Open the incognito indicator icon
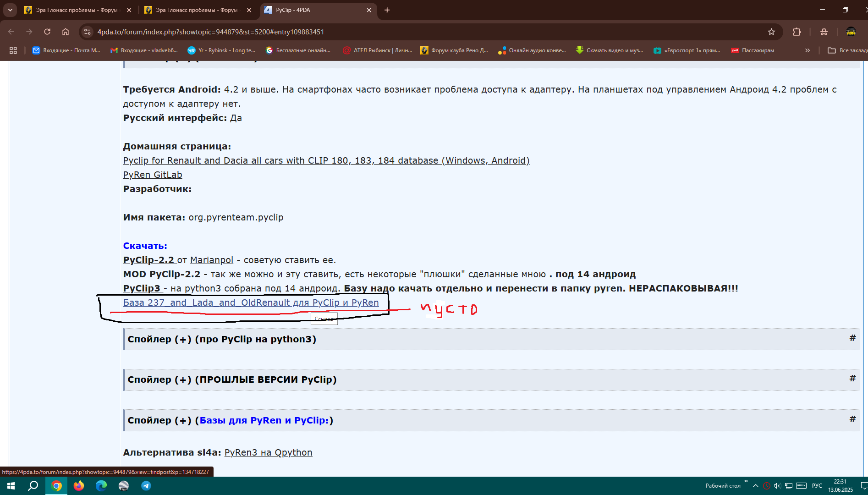This screenshot has width=868, height=495. pos(824,32)
